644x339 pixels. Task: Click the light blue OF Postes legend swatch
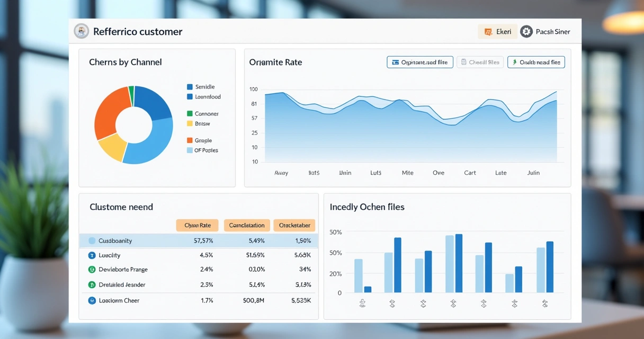tap(190, 150)
